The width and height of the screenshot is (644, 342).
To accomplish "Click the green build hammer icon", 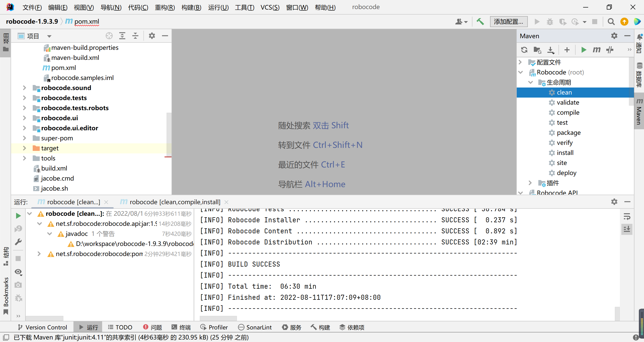I will tap(480, 22).
